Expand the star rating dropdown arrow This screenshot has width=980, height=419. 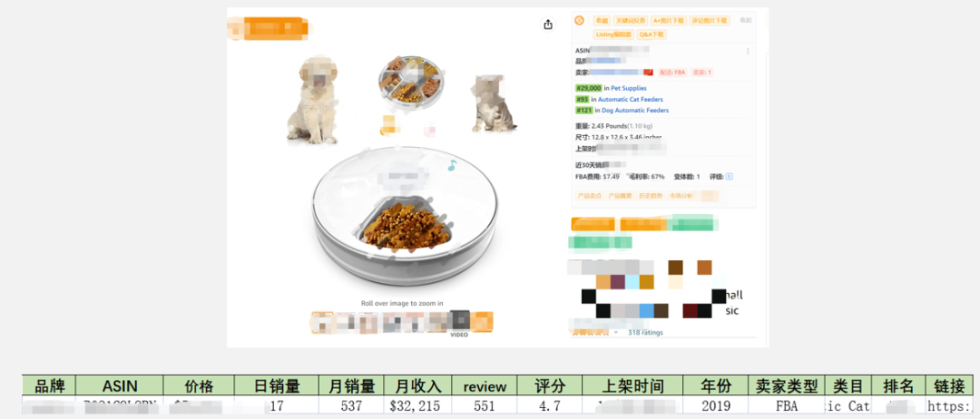click(x=615, y=332)
